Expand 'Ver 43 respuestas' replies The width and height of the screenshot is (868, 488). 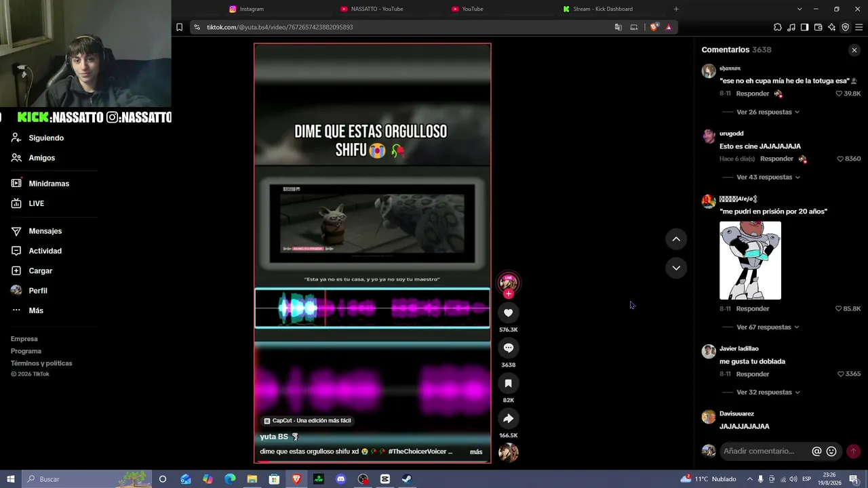point(768,177)
